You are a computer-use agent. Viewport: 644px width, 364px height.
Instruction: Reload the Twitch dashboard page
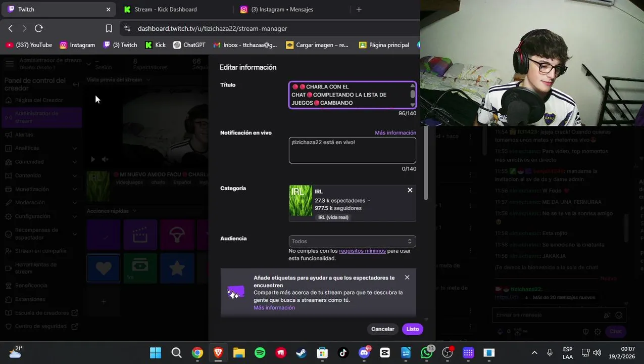tap(39, 29)
